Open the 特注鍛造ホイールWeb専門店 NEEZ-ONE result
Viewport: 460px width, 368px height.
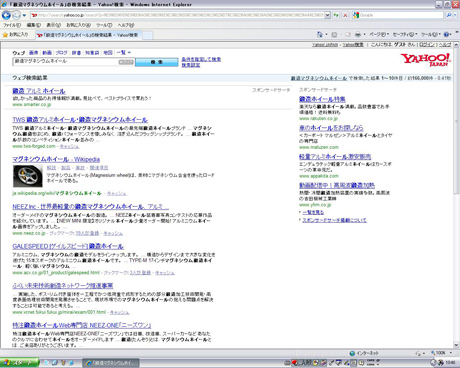coord(82,325)
